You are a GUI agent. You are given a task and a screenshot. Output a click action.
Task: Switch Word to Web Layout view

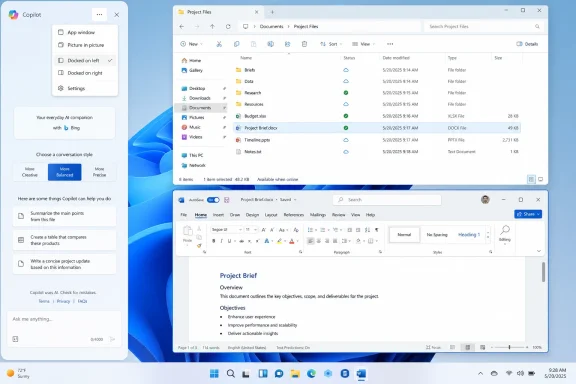pyautogui.click(x=482, y=347)
